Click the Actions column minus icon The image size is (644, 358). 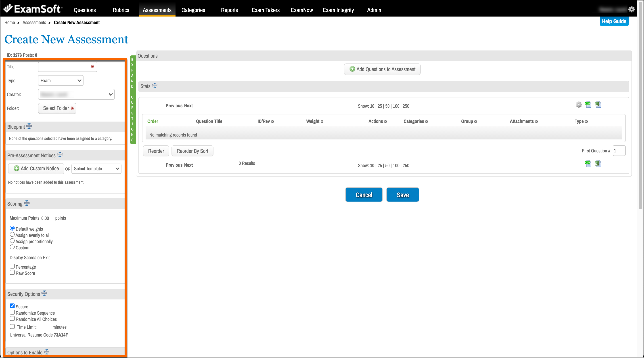385,122
